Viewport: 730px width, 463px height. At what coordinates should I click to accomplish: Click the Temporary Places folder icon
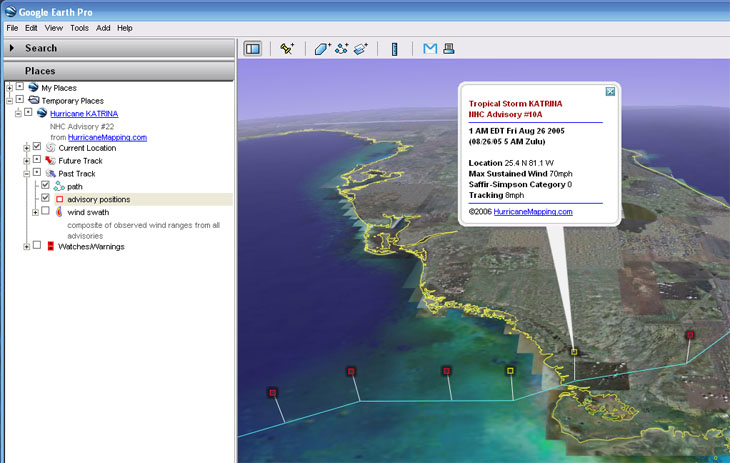coord(34,100)
